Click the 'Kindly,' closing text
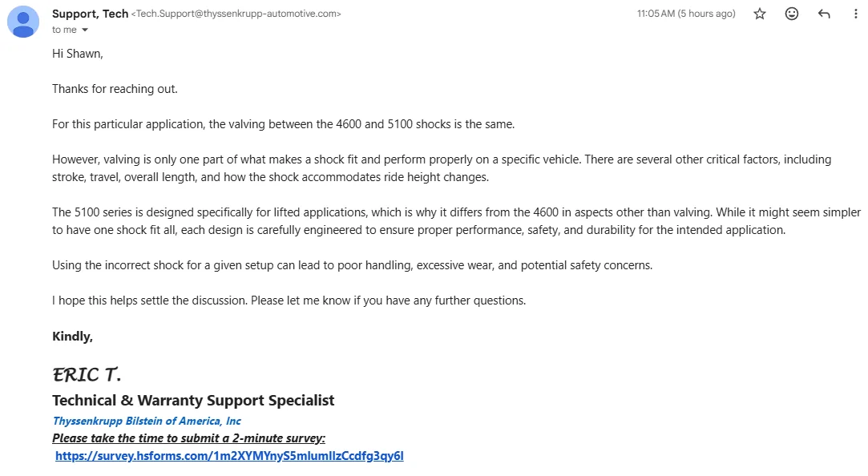This screenshot has width=868, height=476. 72,336
